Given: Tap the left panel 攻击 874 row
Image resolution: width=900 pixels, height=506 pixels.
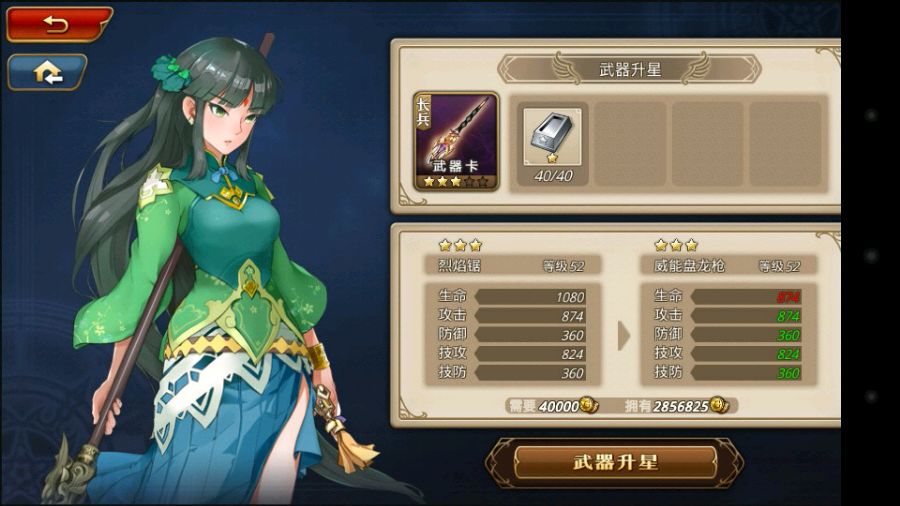Looking at the screenshot, I should [x=511, y=316].
